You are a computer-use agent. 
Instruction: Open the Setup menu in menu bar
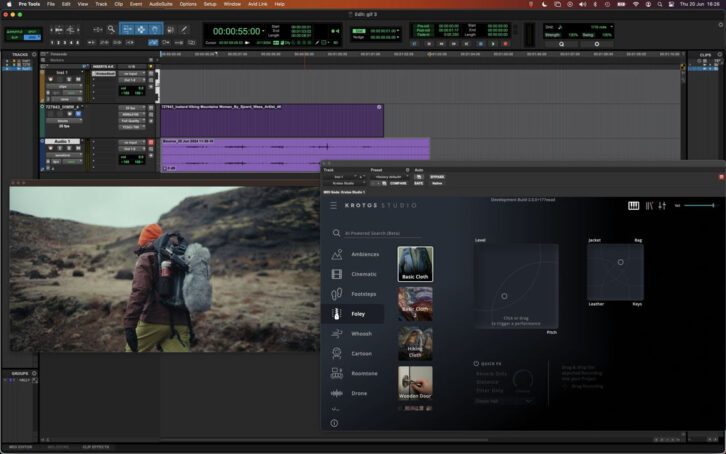[x=210, y=4]
